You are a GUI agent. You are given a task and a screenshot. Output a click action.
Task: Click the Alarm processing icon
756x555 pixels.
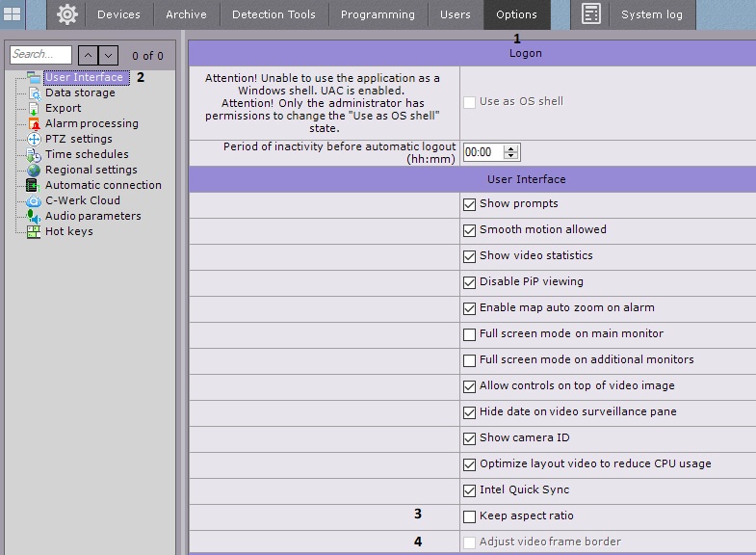click(x=34, y=124)
